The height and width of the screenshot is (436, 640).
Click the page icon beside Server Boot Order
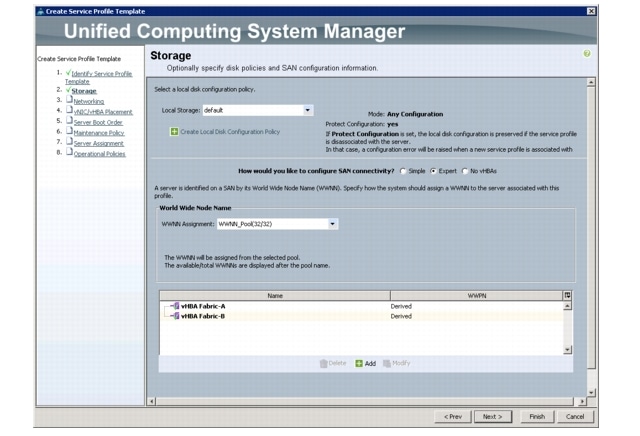tap(69, 121)
